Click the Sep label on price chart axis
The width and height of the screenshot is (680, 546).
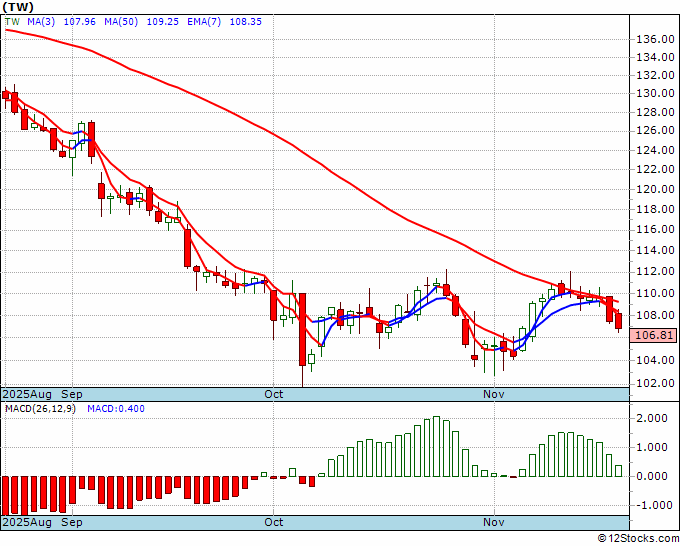(72, 394)
